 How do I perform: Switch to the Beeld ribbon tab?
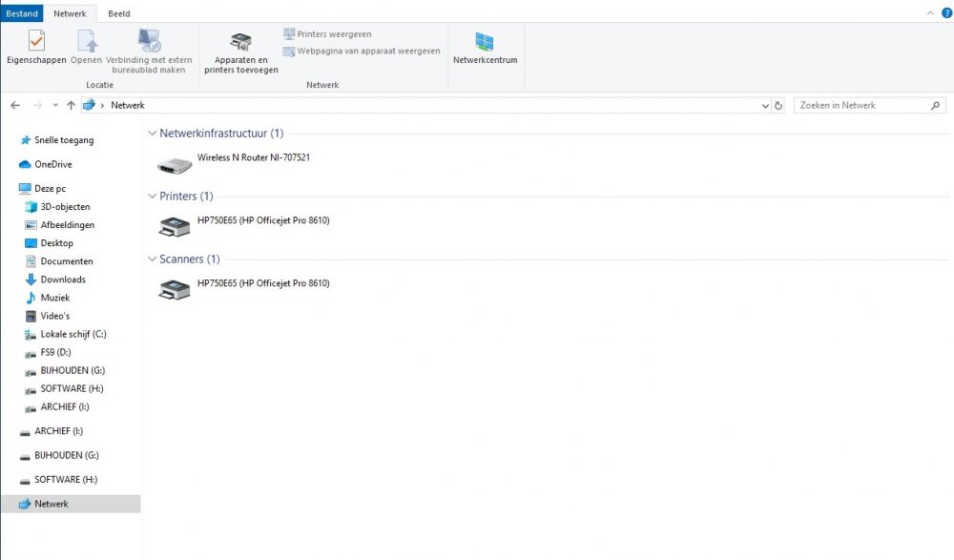click(119, 13)
